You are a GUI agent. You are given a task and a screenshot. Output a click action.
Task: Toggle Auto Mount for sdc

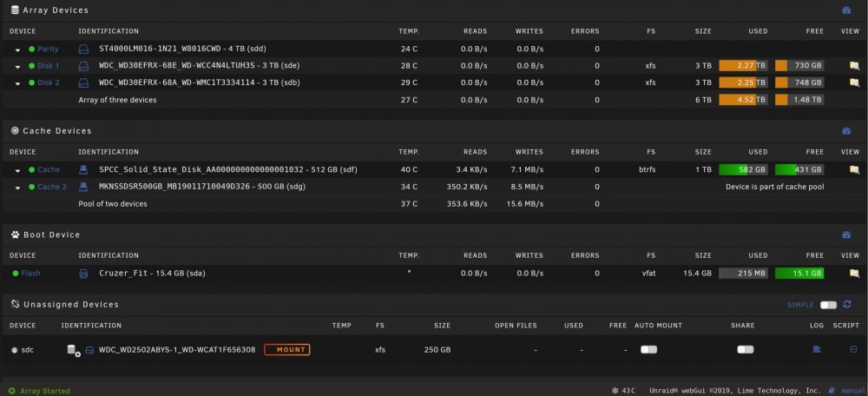point(648,349)
